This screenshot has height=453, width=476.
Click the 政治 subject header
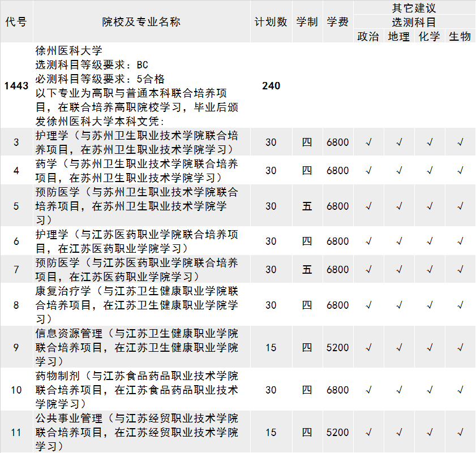tap(368, 36)
